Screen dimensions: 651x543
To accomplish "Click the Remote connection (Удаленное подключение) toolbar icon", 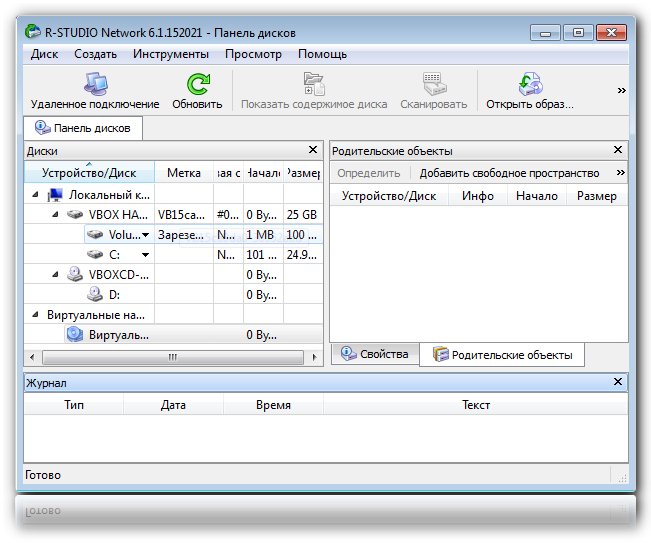I will coord(95,85).
